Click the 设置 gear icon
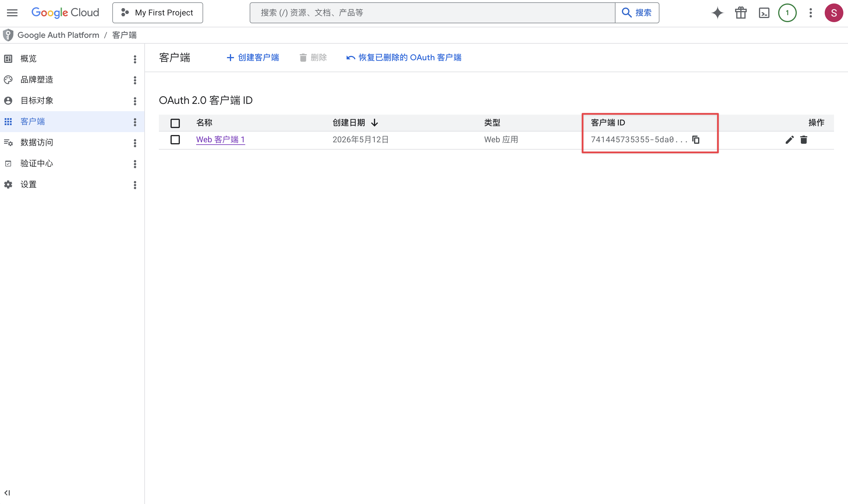The width and height of the screenshot is (848, 504). 8,184
